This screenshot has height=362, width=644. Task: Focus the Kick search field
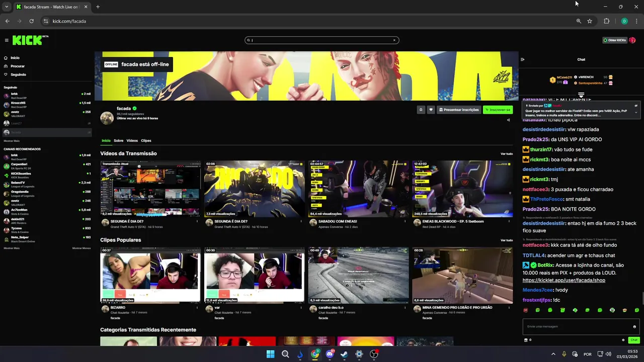[322, 40]
